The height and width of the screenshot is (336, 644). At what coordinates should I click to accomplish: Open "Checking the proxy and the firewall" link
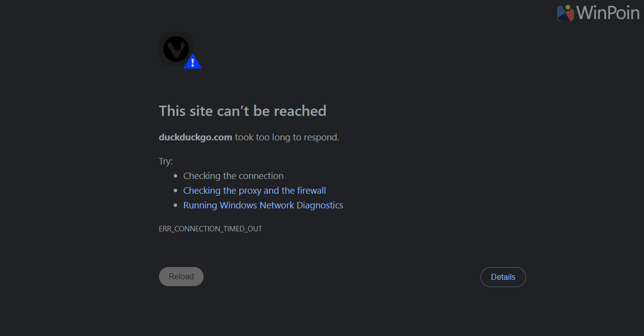tap(254, 191)
